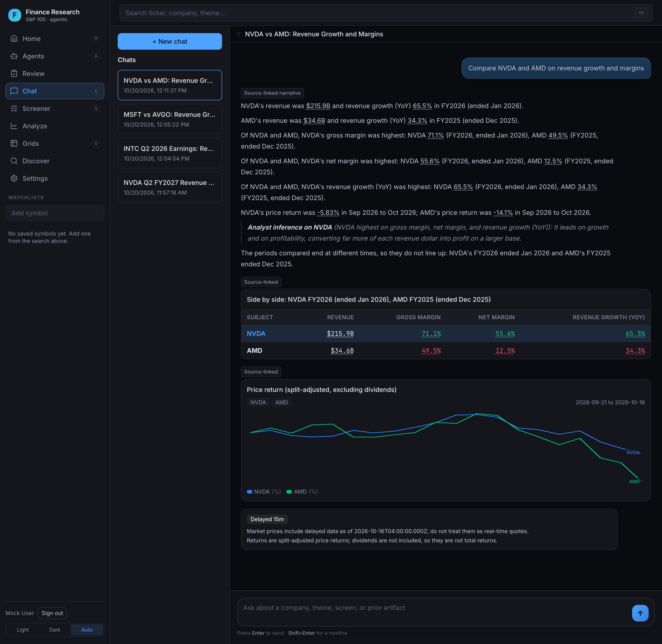Click the Sign out button
This screenshot has height=644, width=662.
[x=52, y=613]
